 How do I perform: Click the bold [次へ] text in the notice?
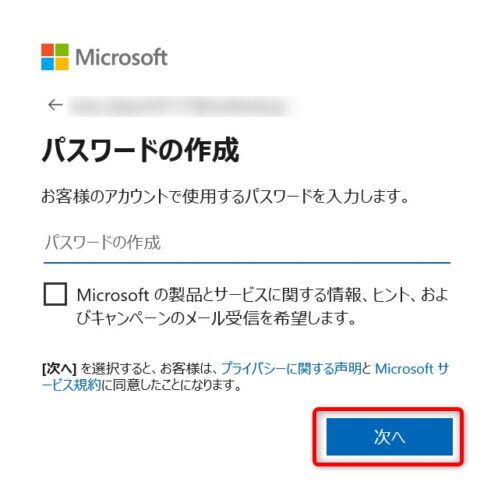[60, 369]
